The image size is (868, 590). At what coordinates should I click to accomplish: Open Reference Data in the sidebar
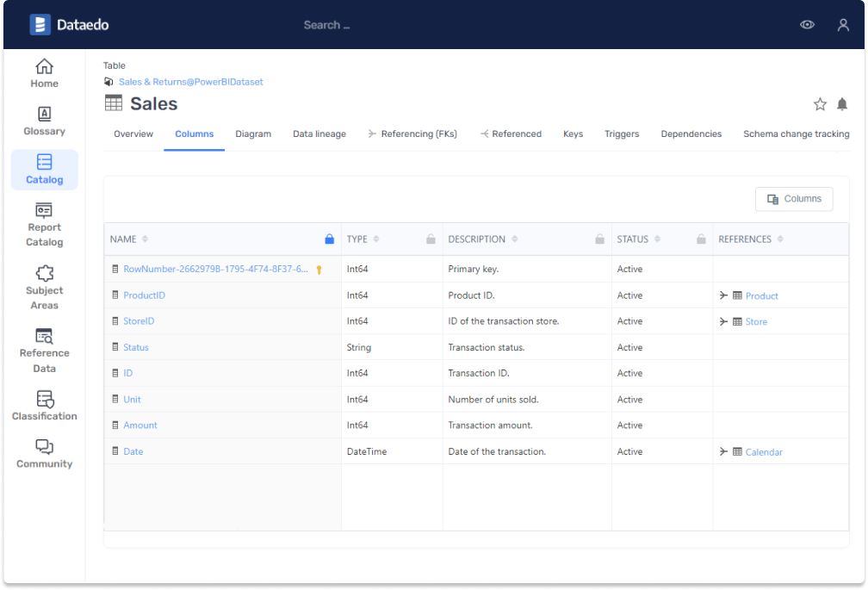(x=44, y=350)
